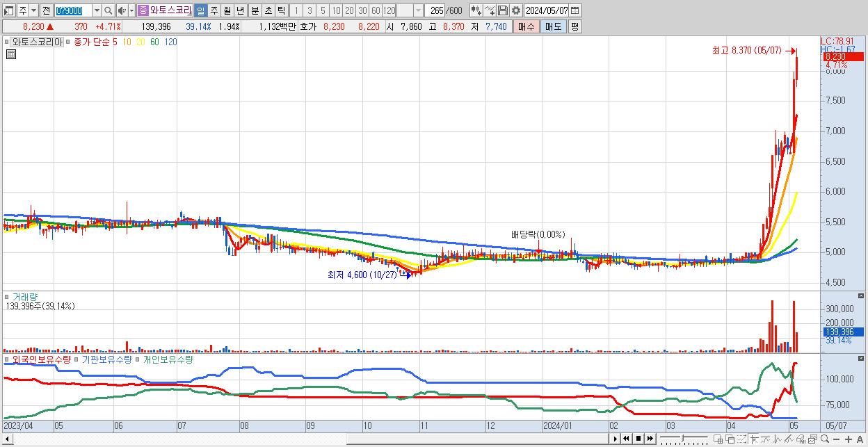
Task: Click the indicator add icon left of save
Action: pyautogui.click(x=490, y=10)
